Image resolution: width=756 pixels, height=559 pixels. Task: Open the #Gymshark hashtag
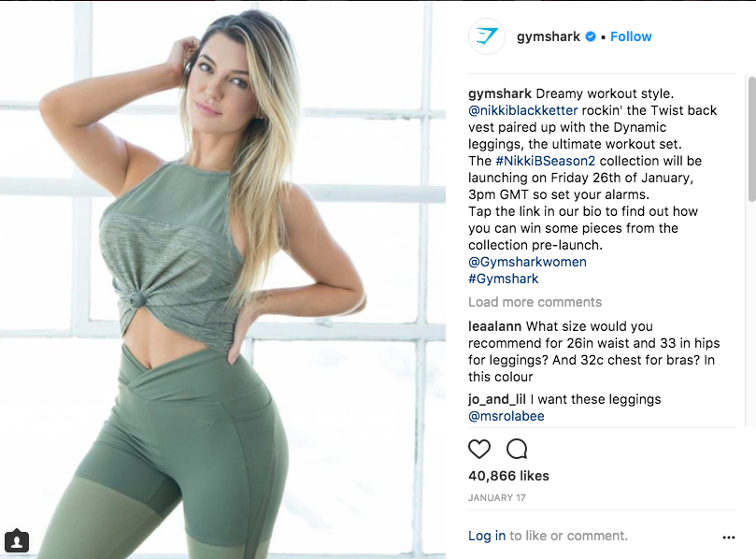click(504, 279)
